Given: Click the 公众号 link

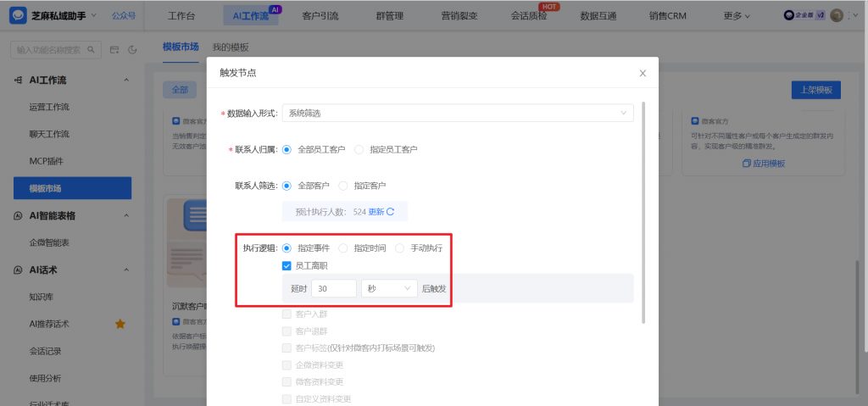Looking at the screenshot, I should coord(124,15).
